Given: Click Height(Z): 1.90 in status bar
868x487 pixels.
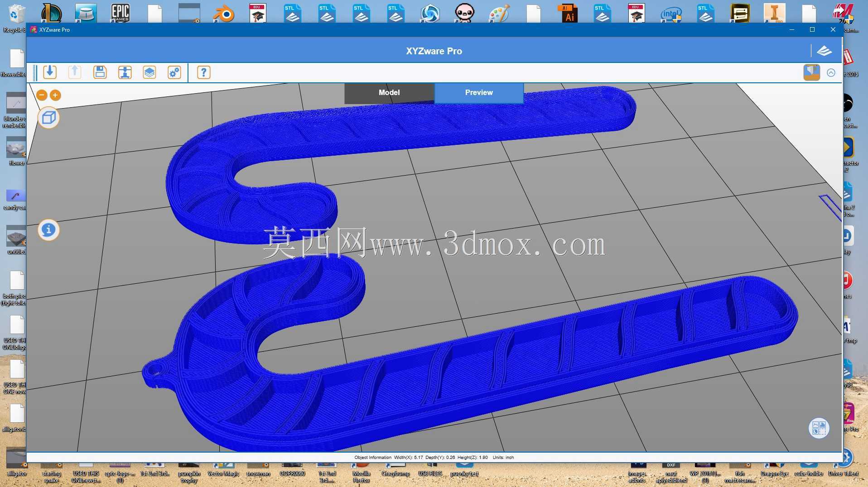Looking at the screenshot, I should 473,458.
